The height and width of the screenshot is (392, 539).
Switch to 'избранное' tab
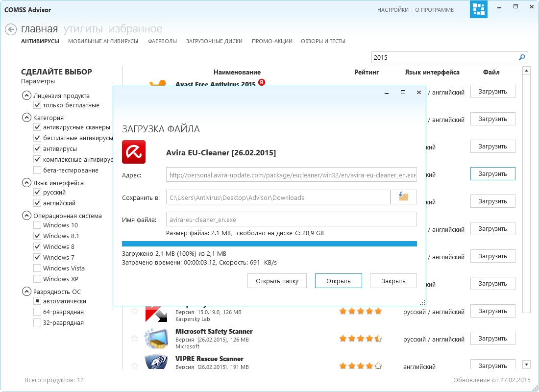coord(135,29)
